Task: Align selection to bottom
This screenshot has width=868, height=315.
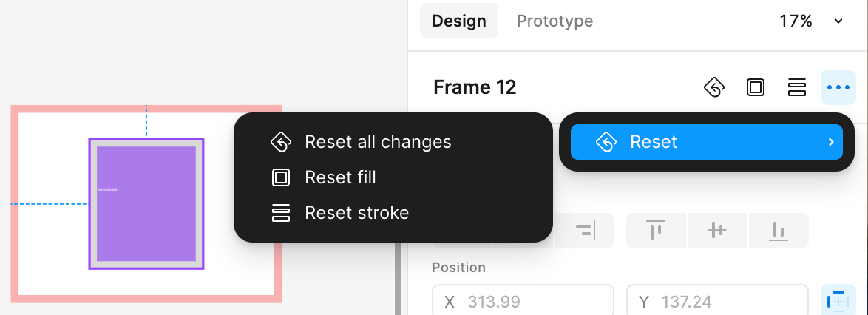Action: [779, 230]
